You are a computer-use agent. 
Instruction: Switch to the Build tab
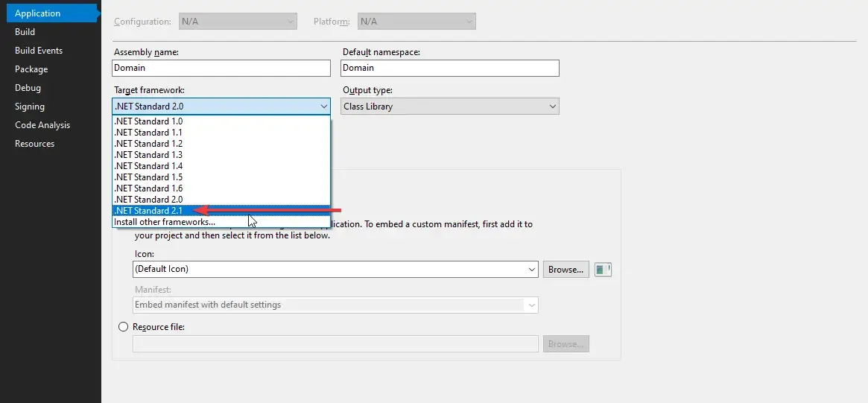pyautogui.click(x=25, y=32)
